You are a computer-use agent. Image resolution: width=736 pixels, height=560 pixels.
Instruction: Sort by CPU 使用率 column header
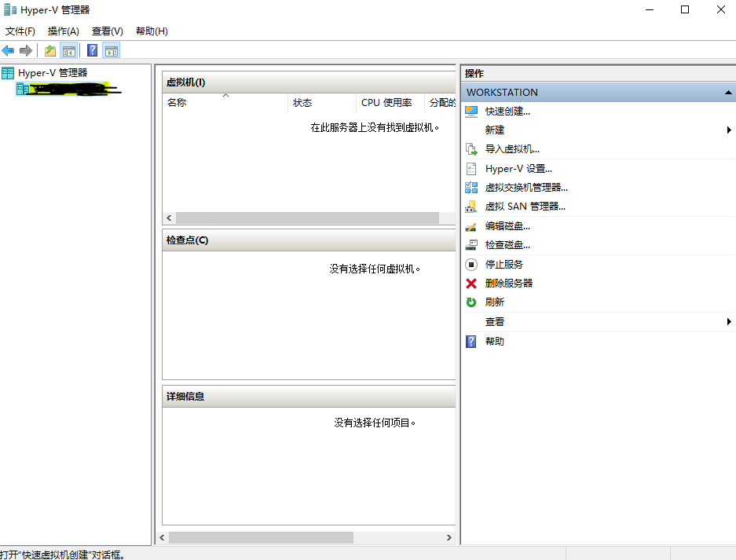click(390, 102)
